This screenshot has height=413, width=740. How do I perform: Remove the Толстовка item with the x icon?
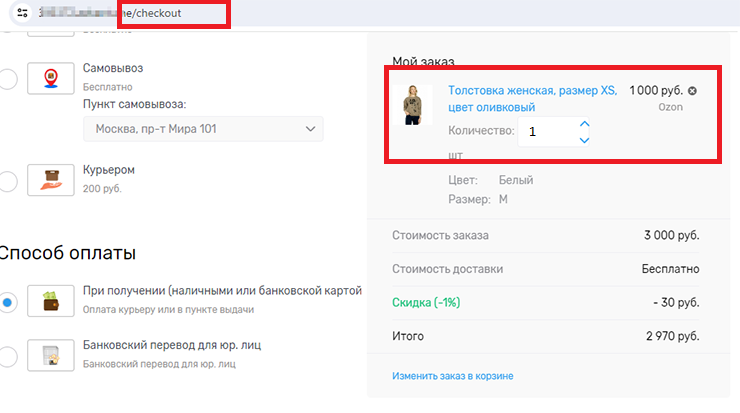692,91
